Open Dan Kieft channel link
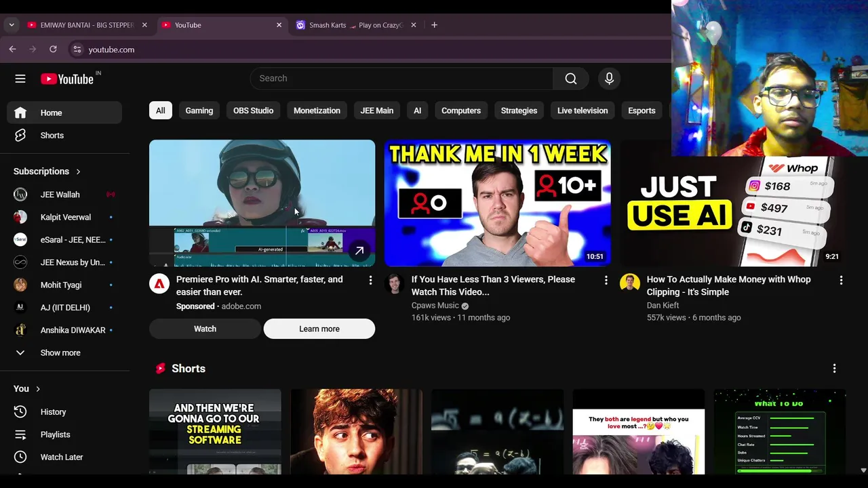This screenshot has width=868, height=488. (663, 306)
